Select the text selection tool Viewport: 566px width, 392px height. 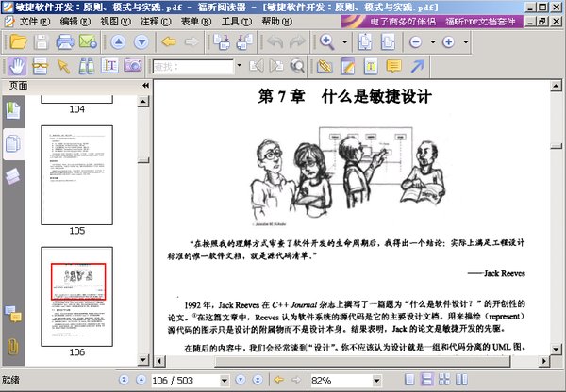(x=109, y=66)
